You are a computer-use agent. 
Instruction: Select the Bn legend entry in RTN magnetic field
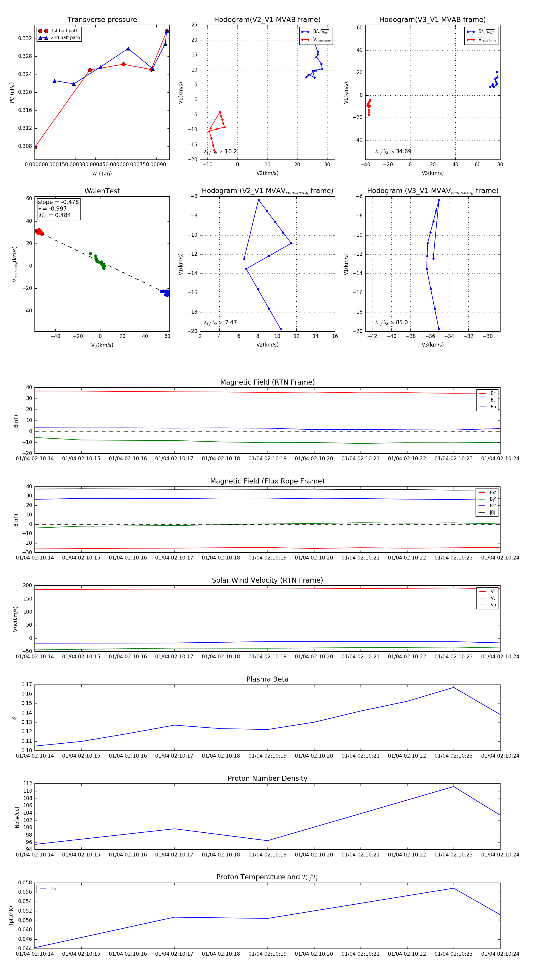click(x=488, y=407)
